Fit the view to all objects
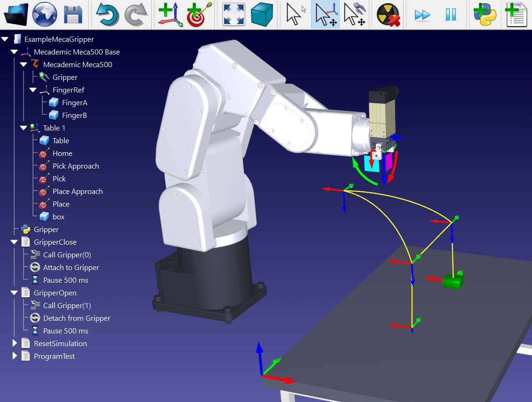 click(x=233, y=14)
